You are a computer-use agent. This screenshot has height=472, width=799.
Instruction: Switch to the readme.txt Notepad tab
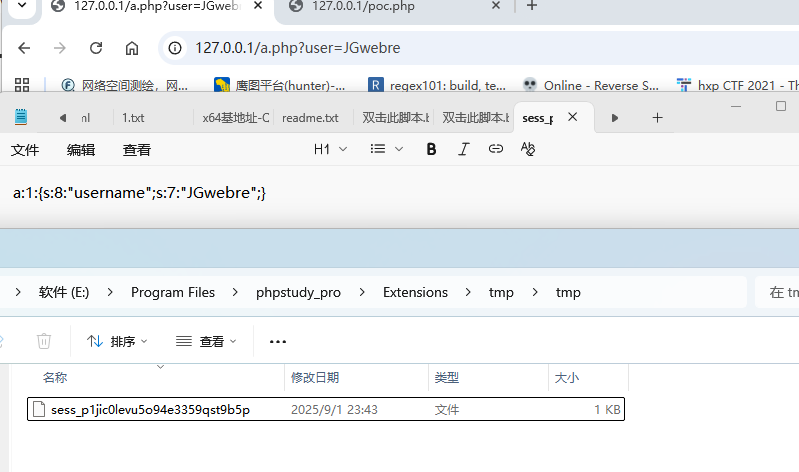310,118
